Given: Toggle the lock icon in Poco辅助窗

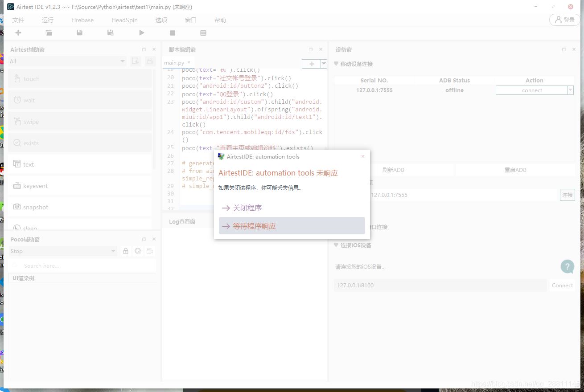Looking at the screenshot, I should point(126,251).
